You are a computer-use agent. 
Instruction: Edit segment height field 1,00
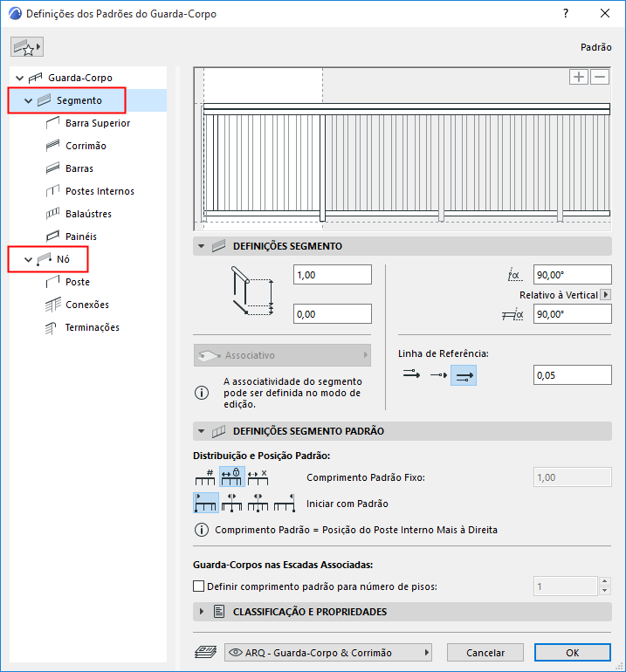tap(333, 275)
